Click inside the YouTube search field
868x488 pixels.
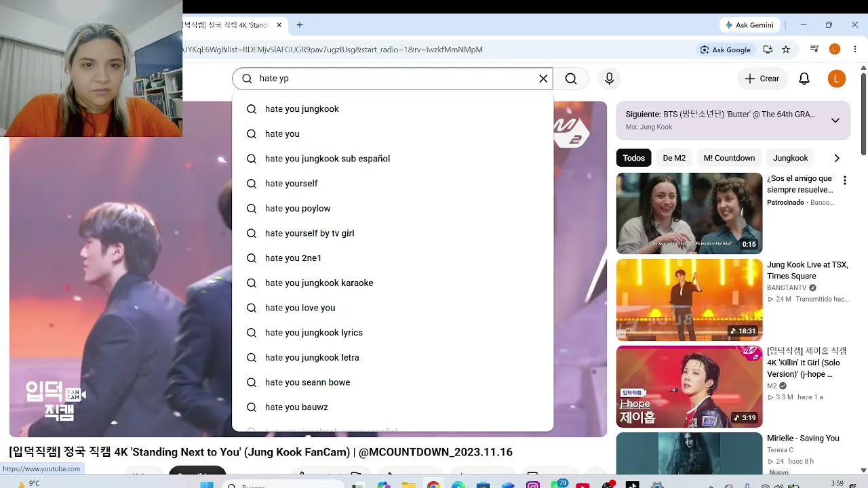click(x=393, y=79)
